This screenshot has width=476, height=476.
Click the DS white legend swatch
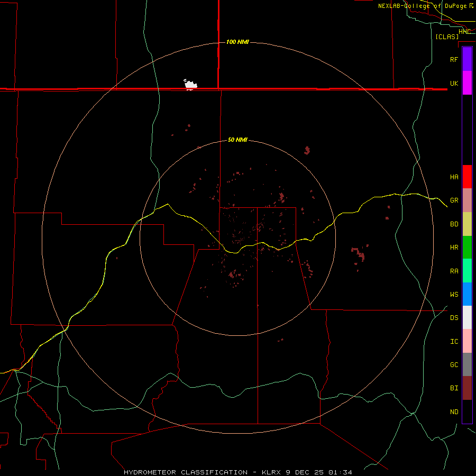point(467,317)
